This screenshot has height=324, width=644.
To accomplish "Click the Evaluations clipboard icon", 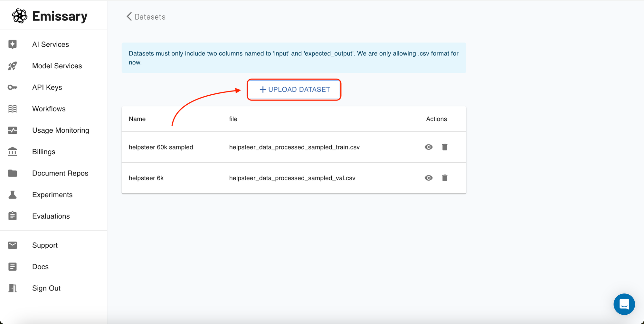I will [x=13, y=216].
